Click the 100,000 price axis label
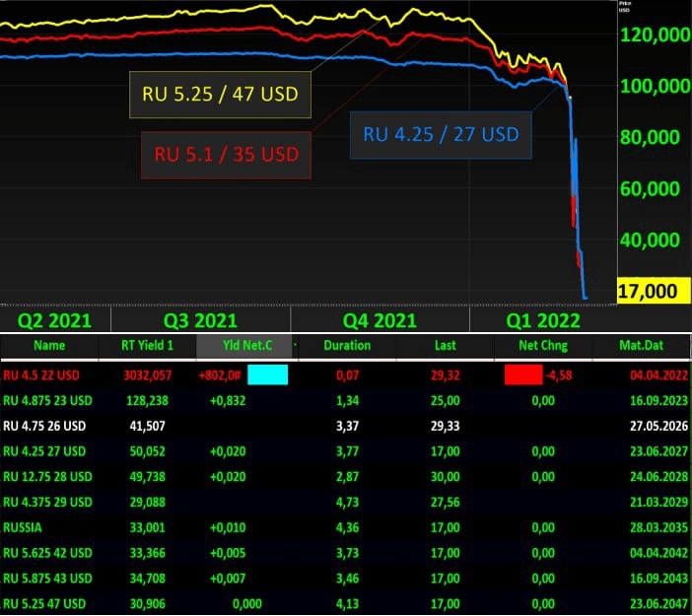Screen dimensions: 692x616 click(x=655, y=86)
